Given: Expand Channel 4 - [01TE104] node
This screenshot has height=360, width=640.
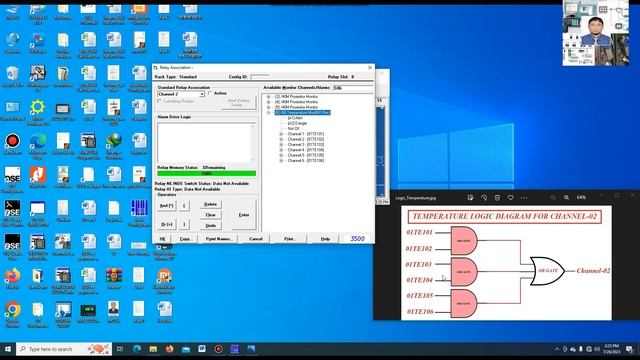Looking at the screenshot, I should (281, 150).
